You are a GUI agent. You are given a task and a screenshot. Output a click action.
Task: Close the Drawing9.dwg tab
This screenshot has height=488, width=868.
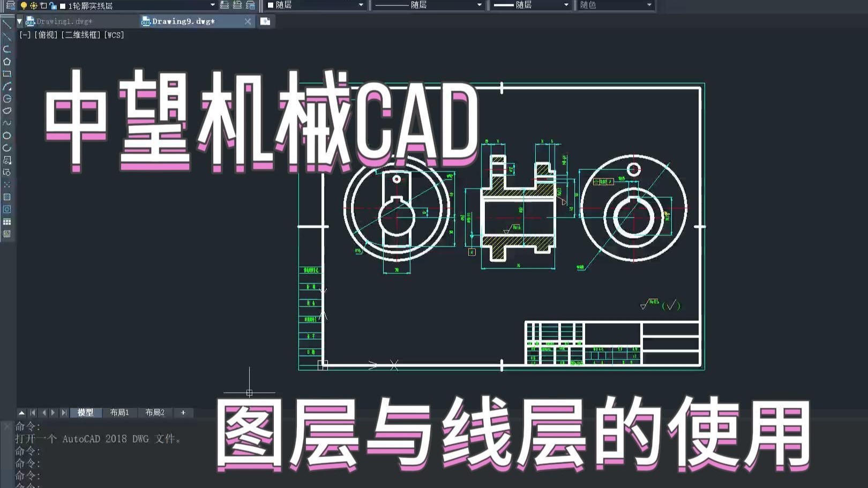[248, 21]
